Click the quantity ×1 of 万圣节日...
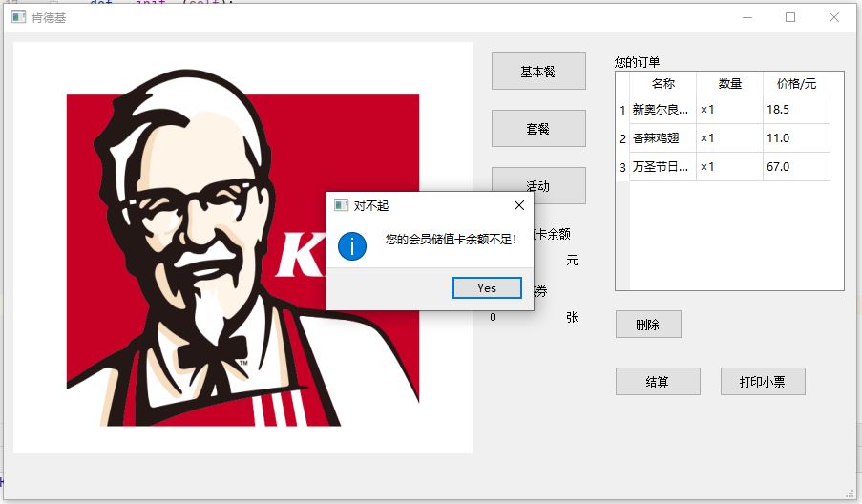 729,166
